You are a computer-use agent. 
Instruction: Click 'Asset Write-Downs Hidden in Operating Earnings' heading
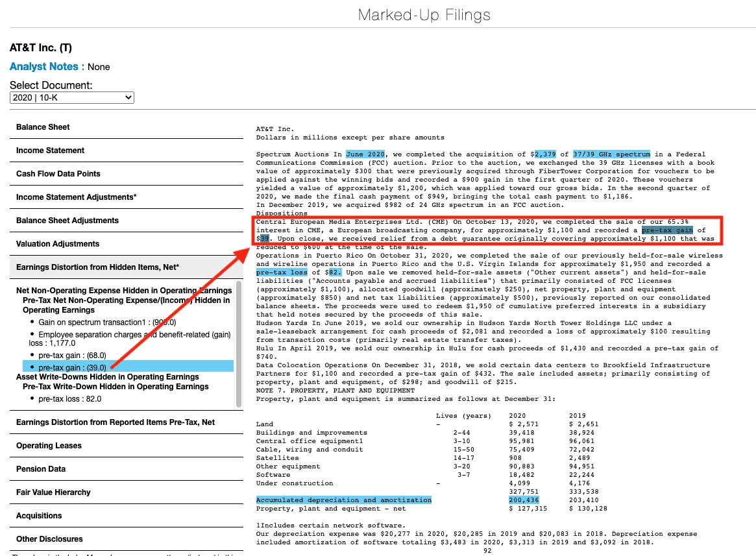point(108,377)
